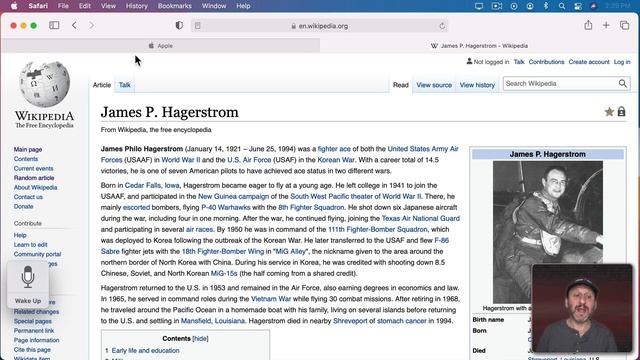Click the screen recording camera menu icon
640x360 pixels.
(497, 6)
